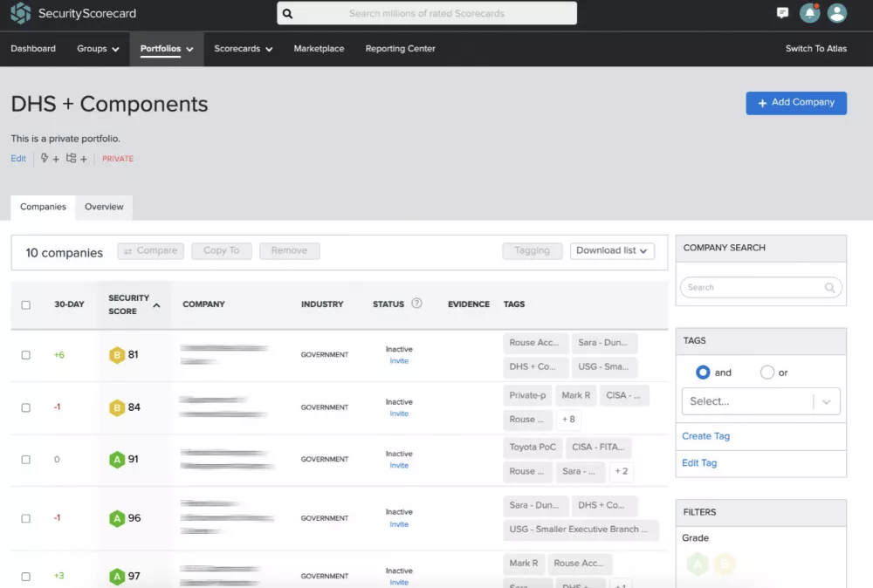Click the Tagging button
The image size is (873, 588).
[x=533, y=251]
